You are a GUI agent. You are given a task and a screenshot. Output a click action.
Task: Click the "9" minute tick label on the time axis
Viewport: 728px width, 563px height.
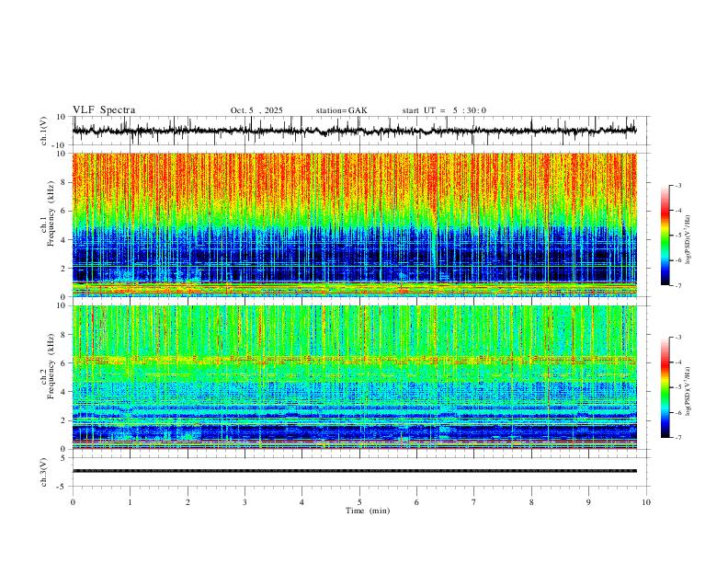click(588, 502)
